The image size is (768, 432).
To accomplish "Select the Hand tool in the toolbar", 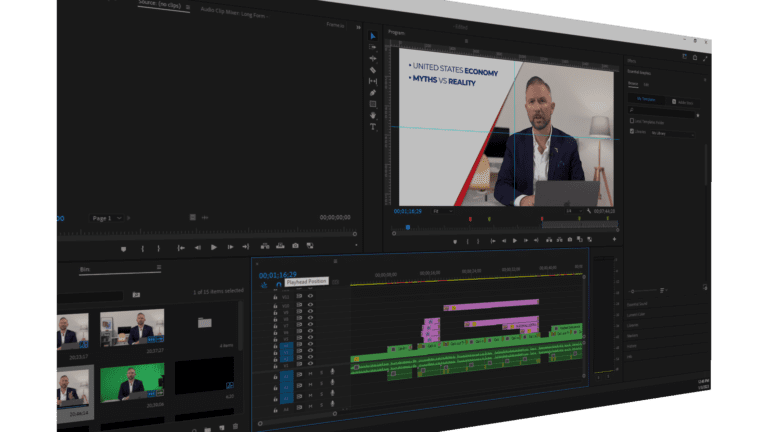I will tap(373, 115).
